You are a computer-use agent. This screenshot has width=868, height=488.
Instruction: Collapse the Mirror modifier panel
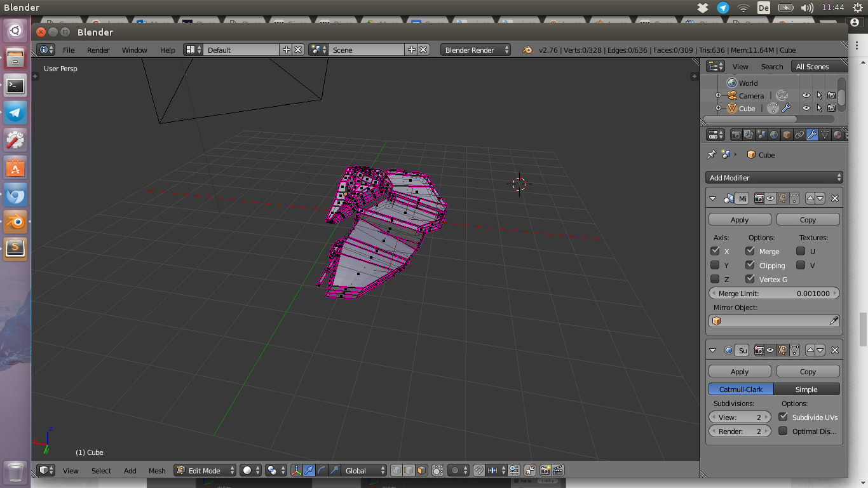[x=712, y=198]
